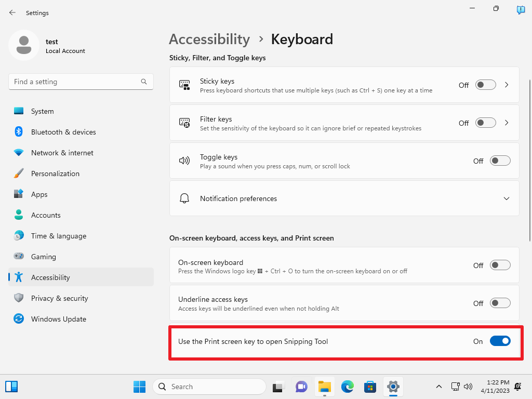This screenshot has width=532, height=399.
Task: Switch to Windows Update settings
Action: (59, 318)
